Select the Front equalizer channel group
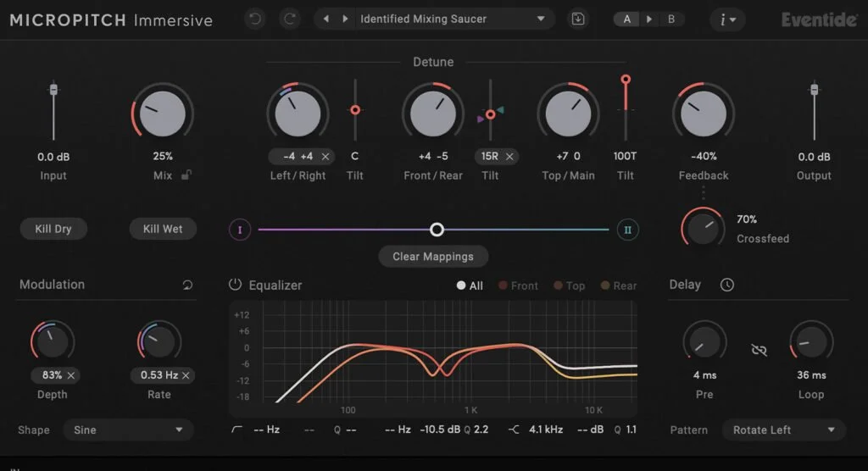Viewport: 868px width, 471px height. [x=518, y=285]
